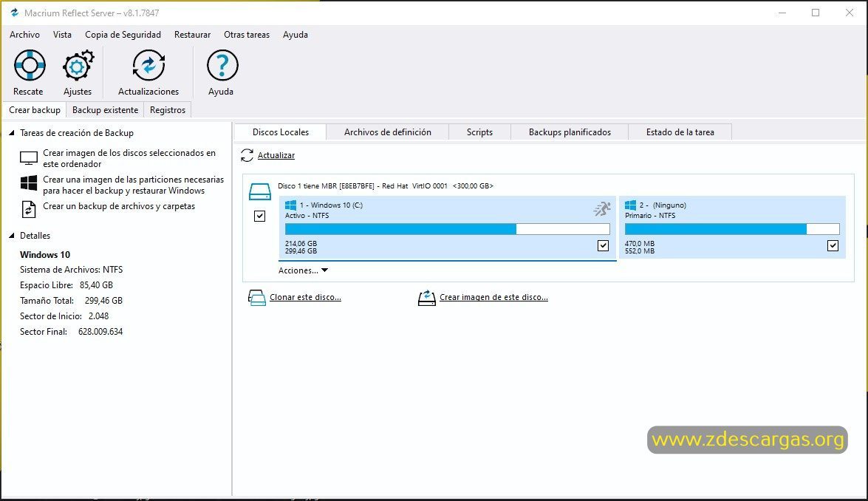
Task: Click the Macrium Reflect title bar logo
Action: 14,12
